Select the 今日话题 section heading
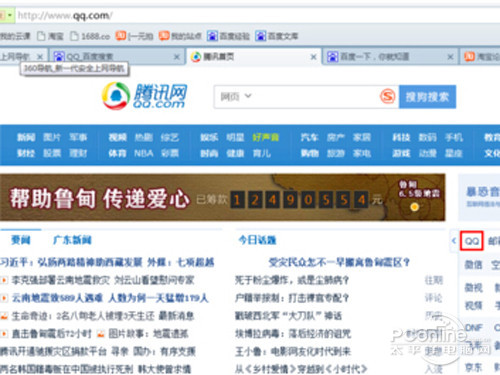Viewport: 500px width, 375px height. click(257, 240)
